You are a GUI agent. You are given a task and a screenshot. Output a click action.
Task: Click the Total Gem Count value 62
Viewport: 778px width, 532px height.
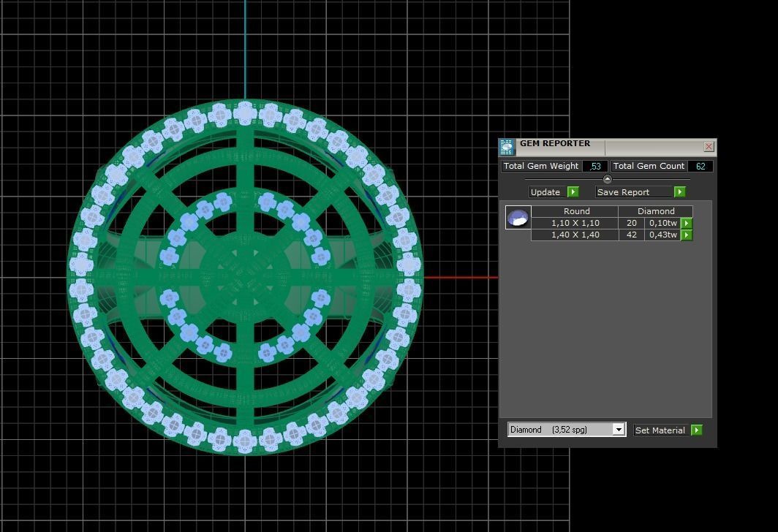[x=700, y=166]
